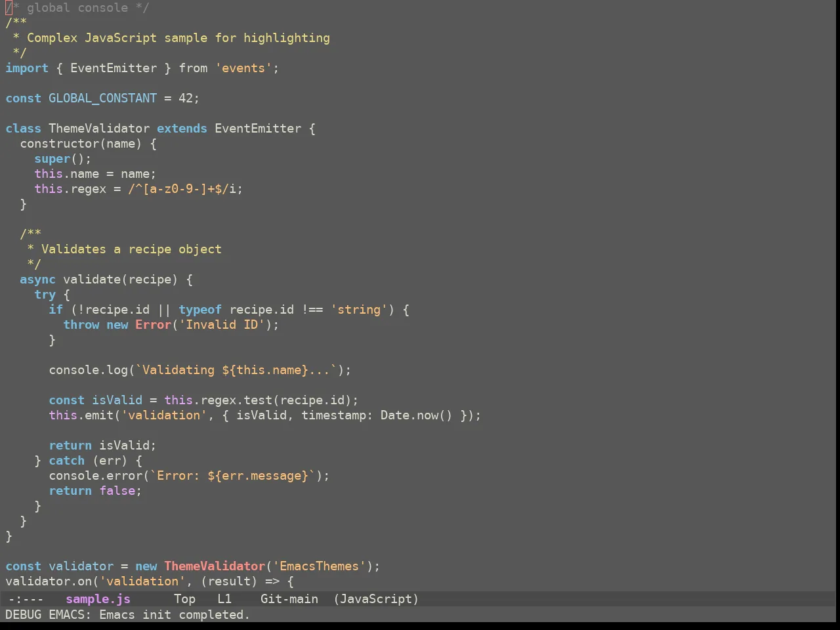Click the 'EmacsThemes' string
Image resolution: width=840 pixels, height=630 pixels.
point(320,566)
